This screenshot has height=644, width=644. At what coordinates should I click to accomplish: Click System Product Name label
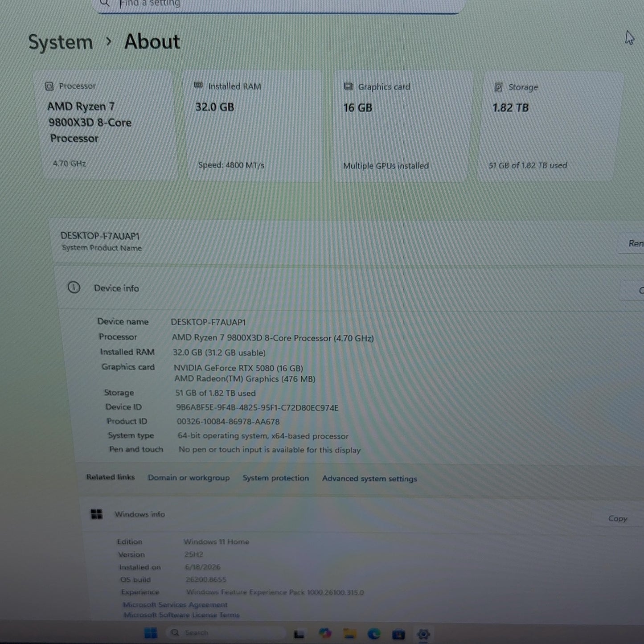click(x=102, y=248)
